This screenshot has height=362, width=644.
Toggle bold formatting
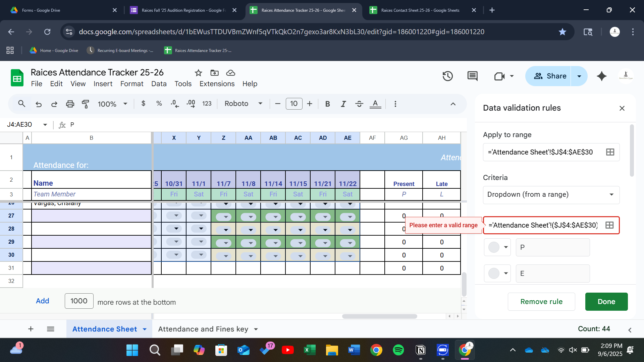[x=327, y=104]
